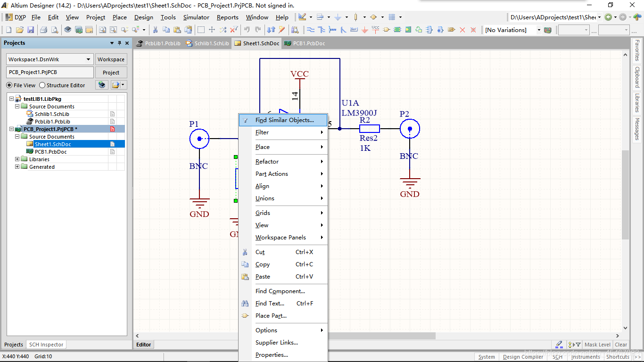The image size is (644, 362).
Task: Click the Project button
Action: (x=111, y=73)
